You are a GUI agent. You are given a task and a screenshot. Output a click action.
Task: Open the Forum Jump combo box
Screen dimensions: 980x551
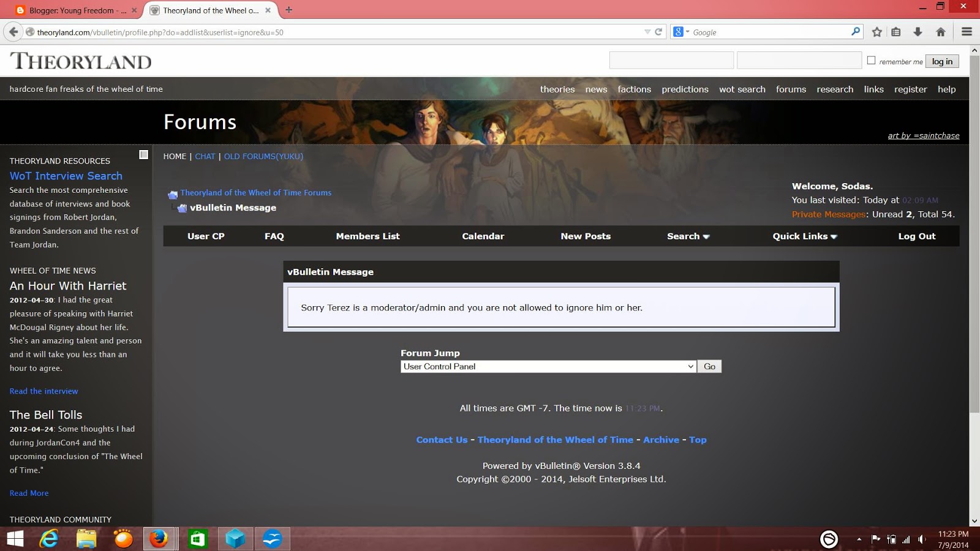coord(548,366)
